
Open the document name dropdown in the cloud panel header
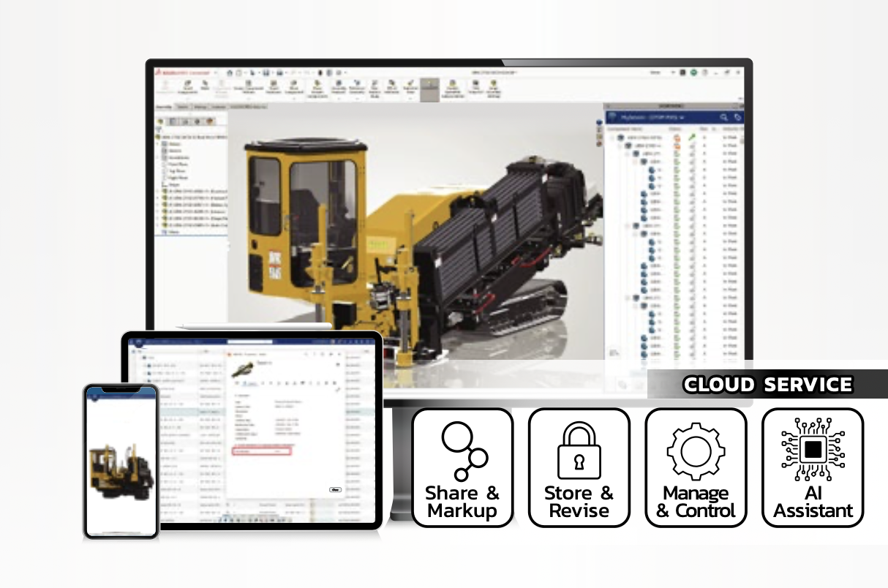tap(681, 117)
